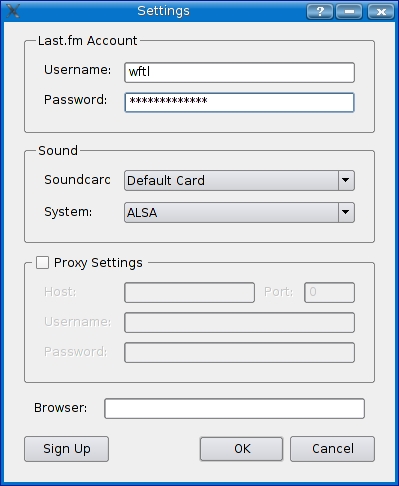Click the Cancel button

tap(332, 449)
